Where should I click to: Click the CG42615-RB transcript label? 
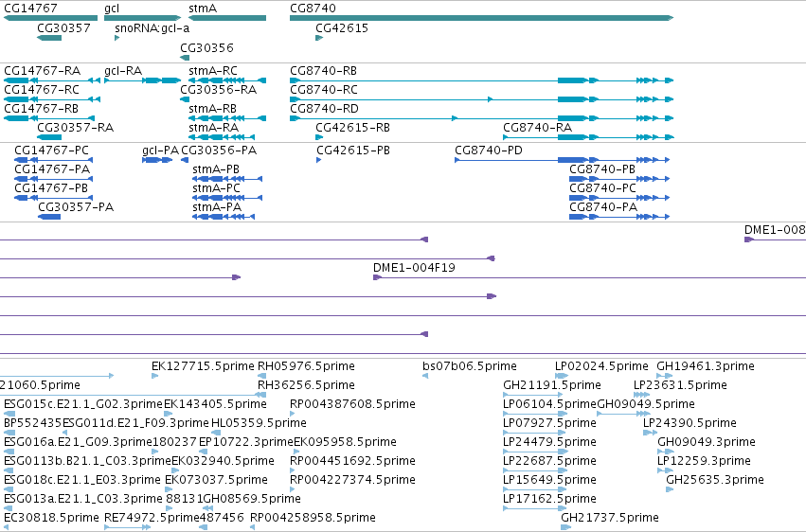352,128
